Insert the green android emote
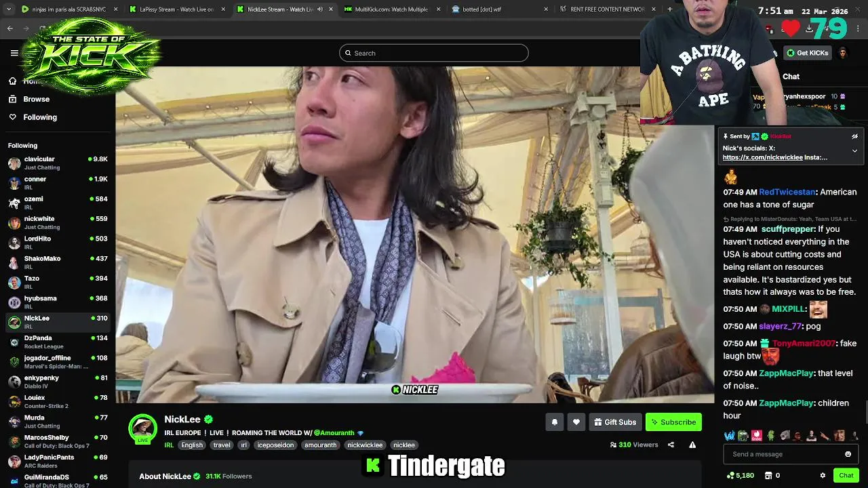The height and width of the screenshot is (488, 868). (x=770, y=436)
